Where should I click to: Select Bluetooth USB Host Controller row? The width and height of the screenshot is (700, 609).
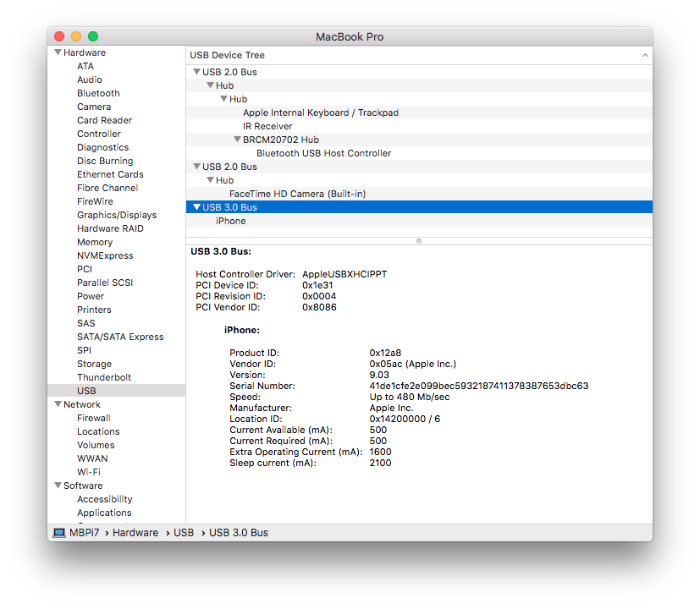tap(419, 153)
